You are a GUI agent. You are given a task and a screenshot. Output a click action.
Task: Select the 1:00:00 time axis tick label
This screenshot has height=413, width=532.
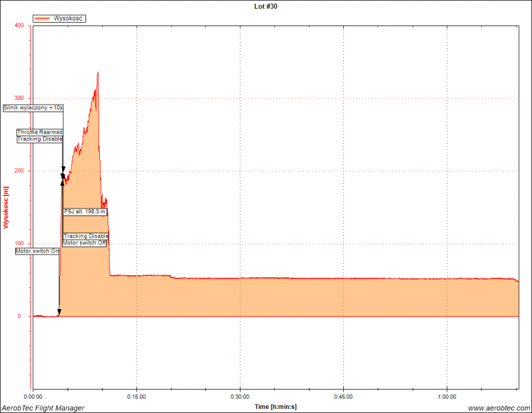tap(447, 397)
